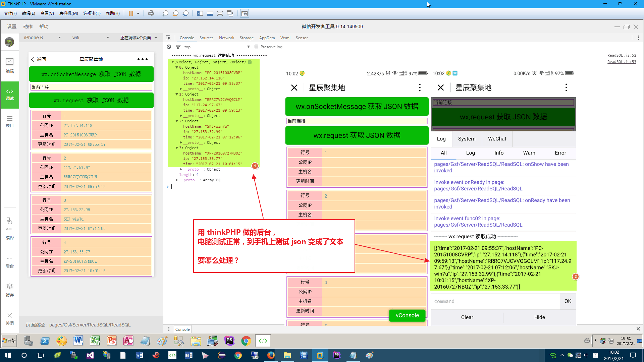Open the 文件(F) menu
Image resolution: width=644 pixels, height=362 pixels.
click(x=10, y=13)
